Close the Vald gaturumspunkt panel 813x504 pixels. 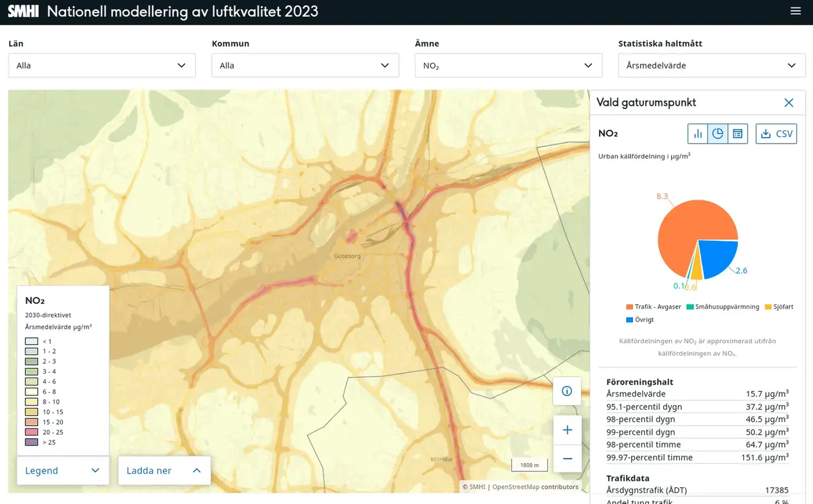(788, 102)
